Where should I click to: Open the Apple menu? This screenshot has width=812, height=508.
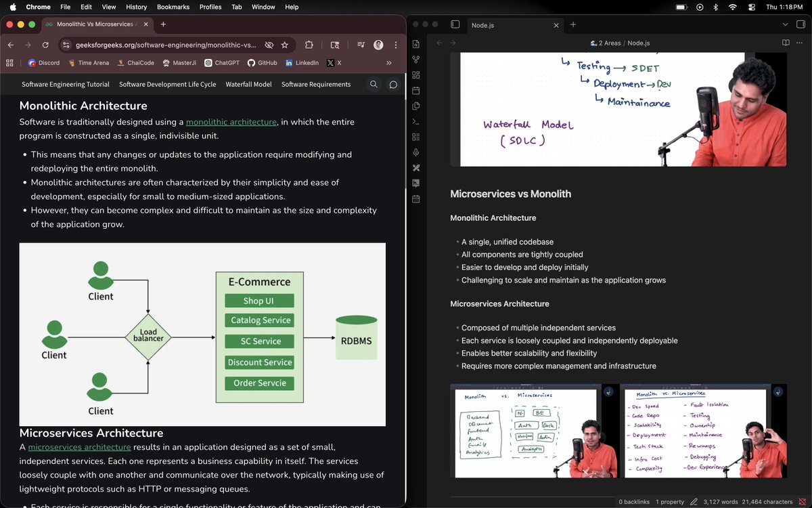[12, 7]
